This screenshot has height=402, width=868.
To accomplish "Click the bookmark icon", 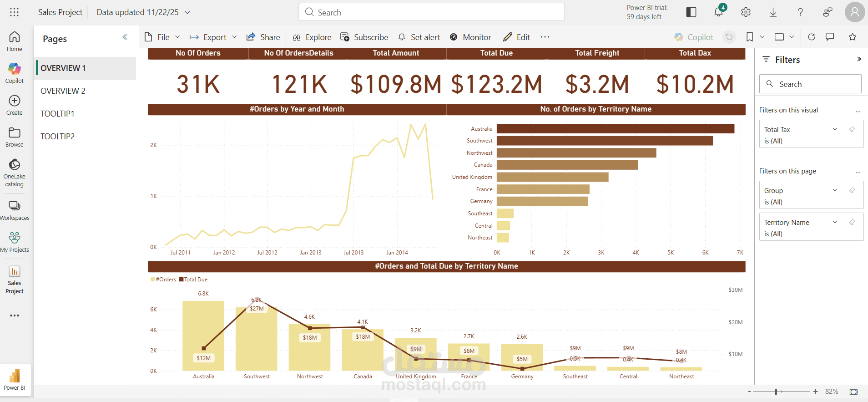I will point(749,37).
